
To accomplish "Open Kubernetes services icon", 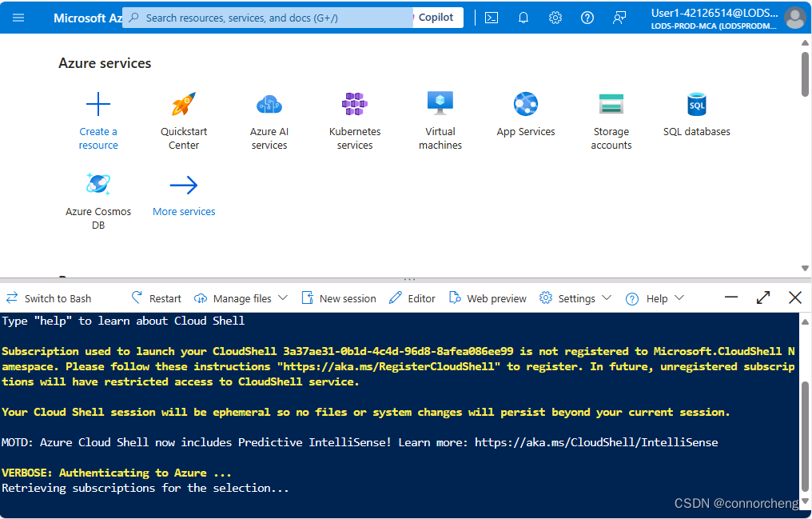I will pos(354,104).
